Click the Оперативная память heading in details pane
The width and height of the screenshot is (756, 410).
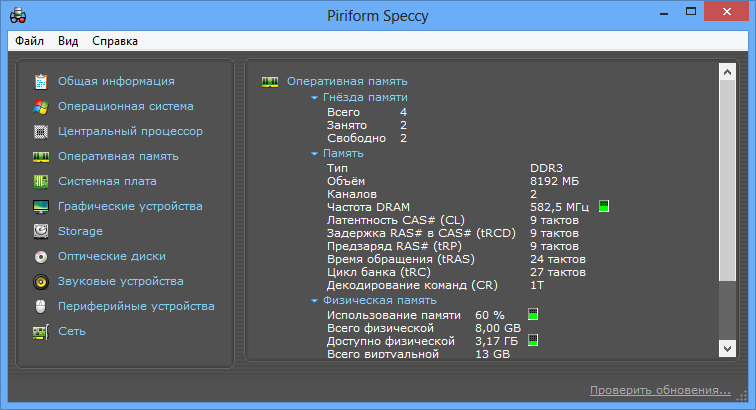[347, 81]
